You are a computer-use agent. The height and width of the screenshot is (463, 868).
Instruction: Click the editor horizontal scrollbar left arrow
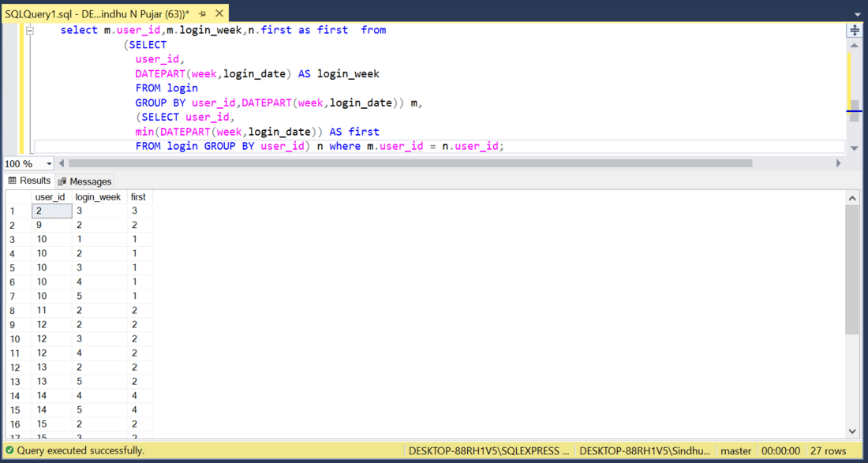tap(62, 164)
